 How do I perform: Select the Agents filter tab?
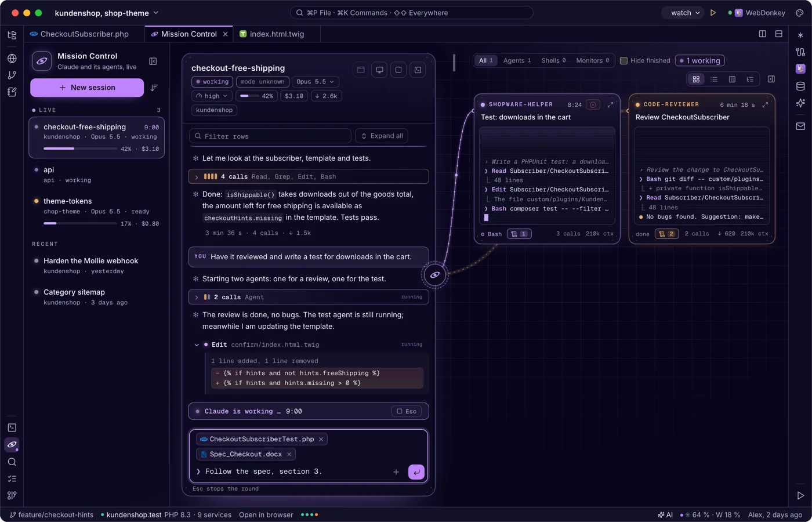coord(517,60)
